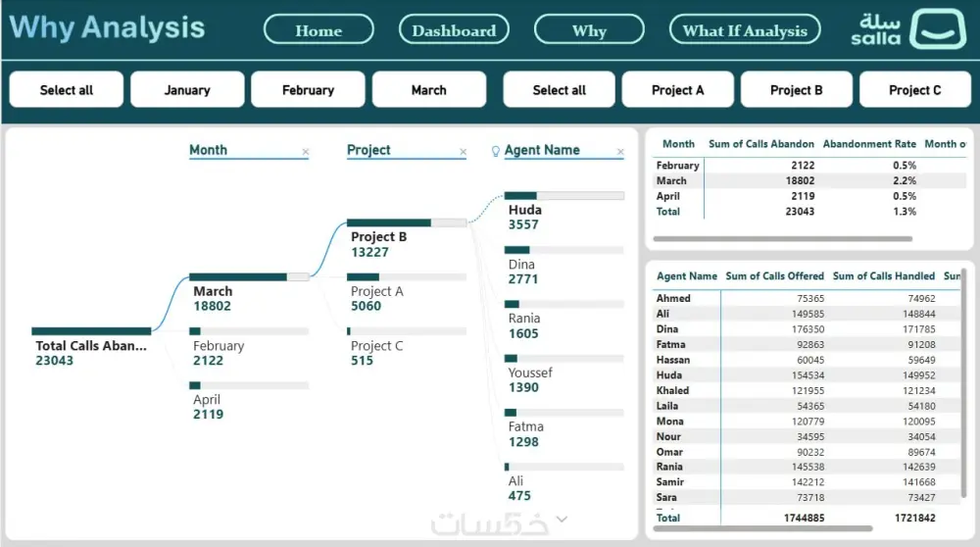Screen dimensions: 980x547
Task: Click agent table vertical scrollbar
Action: tap(963, 382)
